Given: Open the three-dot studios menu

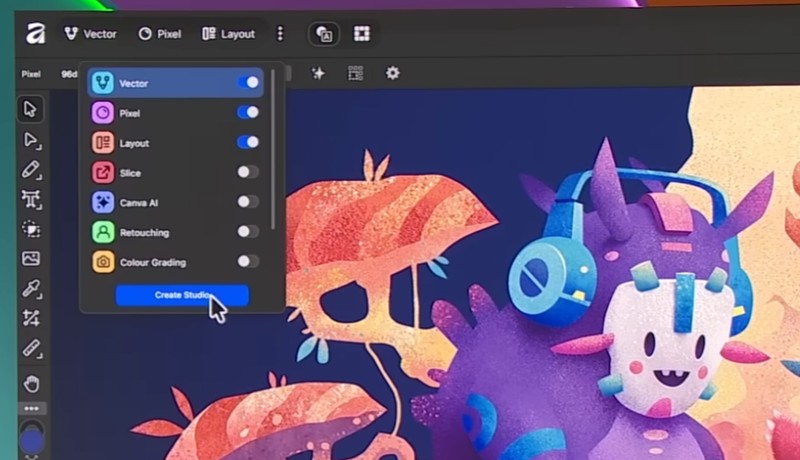Looking at the screenshot, I should (x=280, y=34).
